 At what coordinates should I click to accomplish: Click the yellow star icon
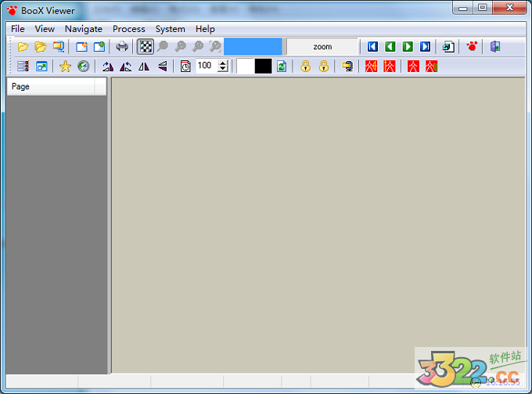[65, 67]
